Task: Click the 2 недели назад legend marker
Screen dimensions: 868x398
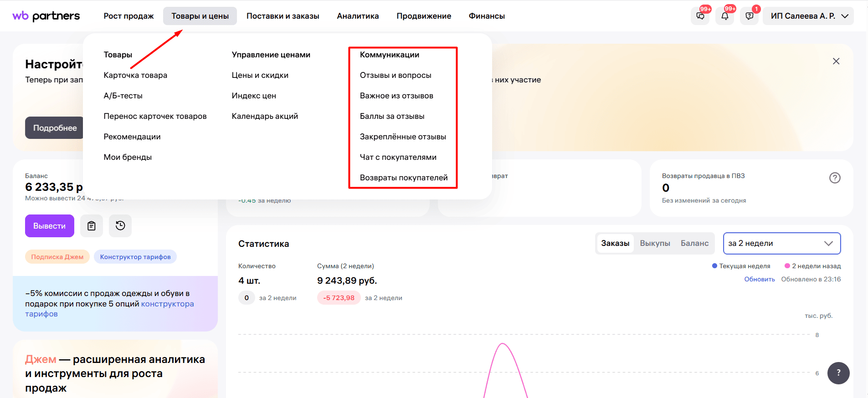Action: (787, 266)
